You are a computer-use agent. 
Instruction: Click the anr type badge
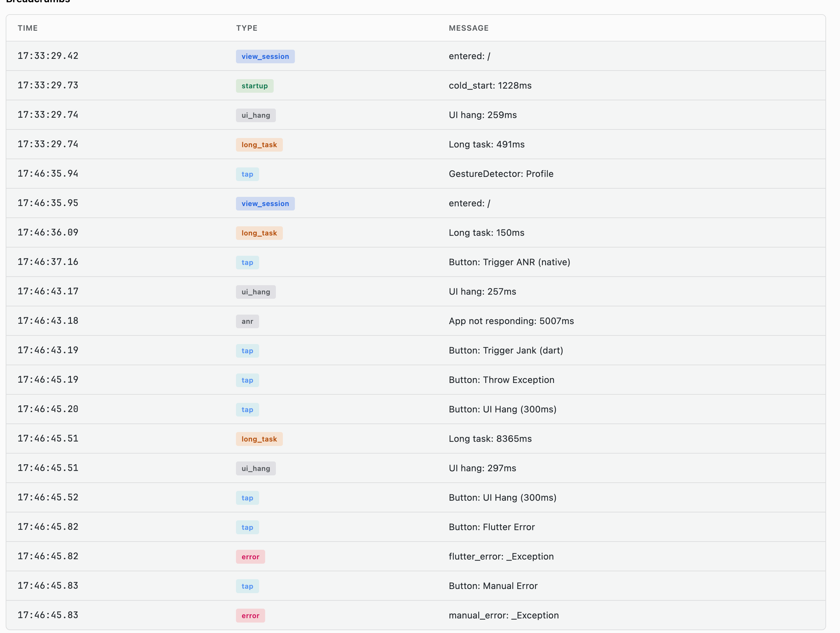point(247,321)
